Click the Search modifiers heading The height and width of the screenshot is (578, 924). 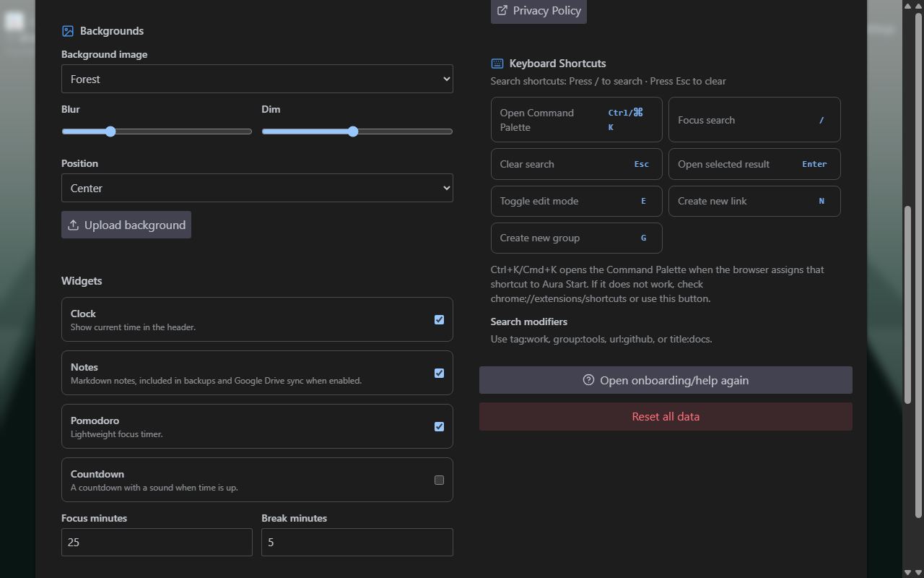point(529,322)
